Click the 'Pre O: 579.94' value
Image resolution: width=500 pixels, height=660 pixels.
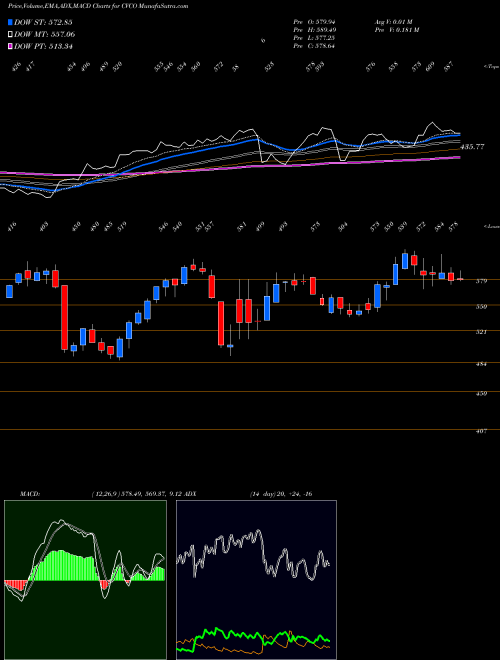coord(314,22)
